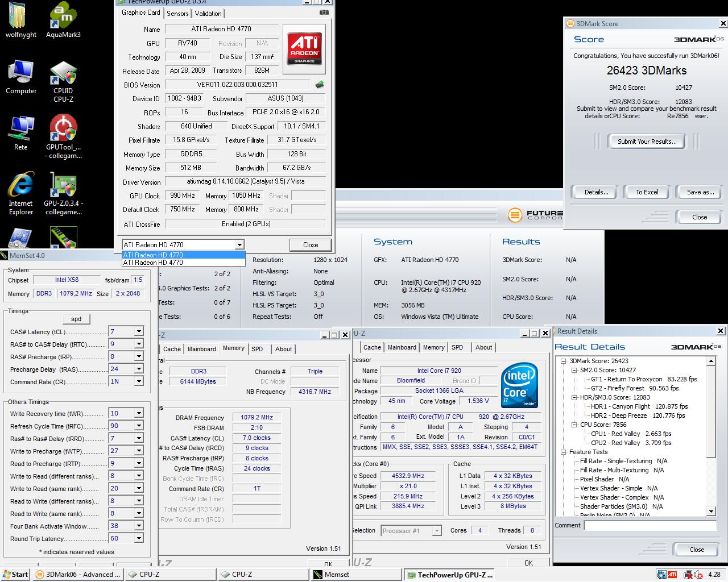This screenshot has width=728, height=582.
Task: Select GPU-Z Graphics Card tab
Action: [x=140, y=13]
